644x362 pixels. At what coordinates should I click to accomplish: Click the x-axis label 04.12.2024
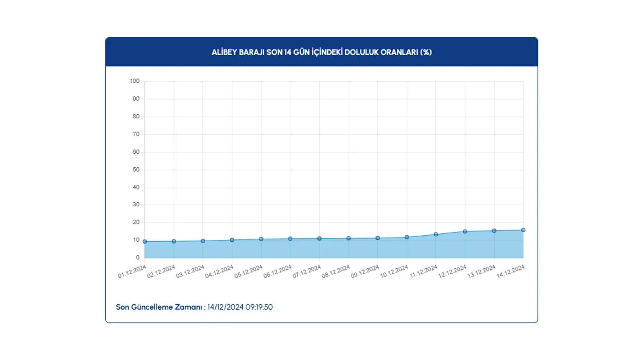(x=219, y=271)
